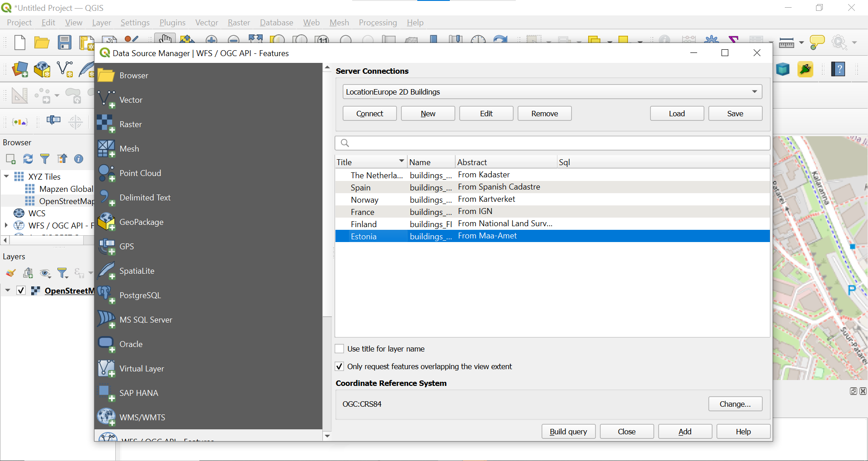Viewport: 868px width, 461px height.
Task: Select the Point Cloud source type
Action: [x=208, y=173]
